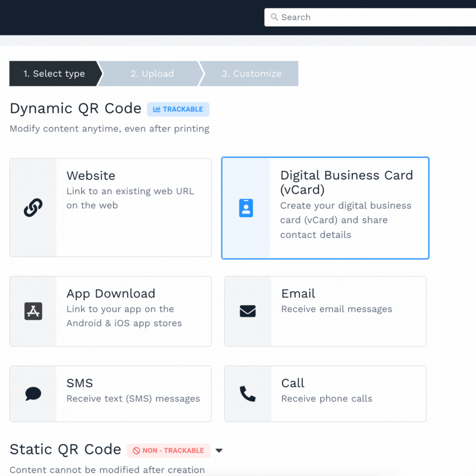Choose the SMS QR code type
Viewport: 476px width, 476px height.
[111, 394]
